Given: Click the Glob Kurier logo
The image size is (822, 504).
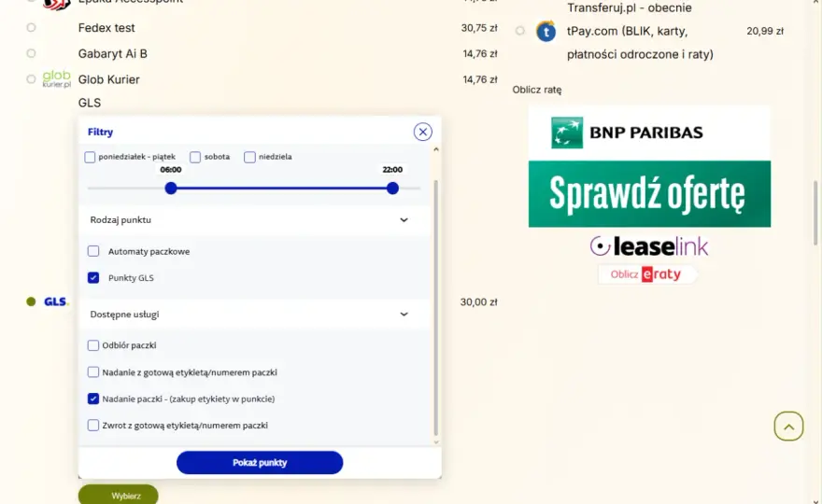Looking at the screenshot, I should 56,79.
